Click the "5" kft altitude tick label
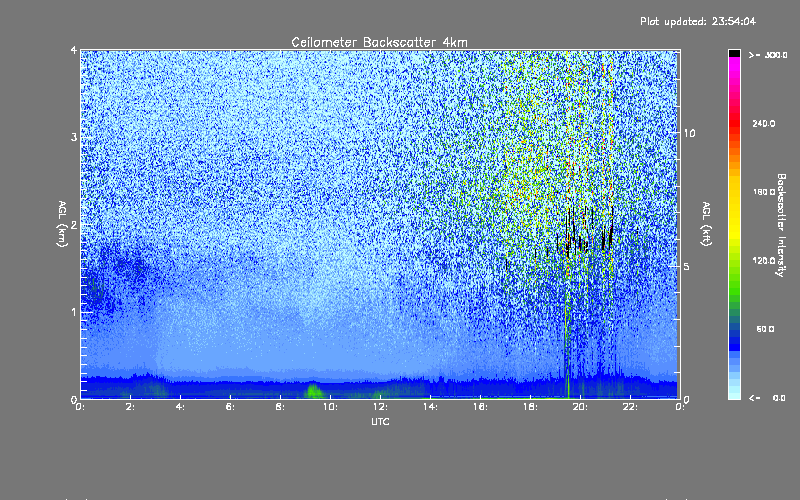This screenshot has height=500, width=800. [687, 266]
